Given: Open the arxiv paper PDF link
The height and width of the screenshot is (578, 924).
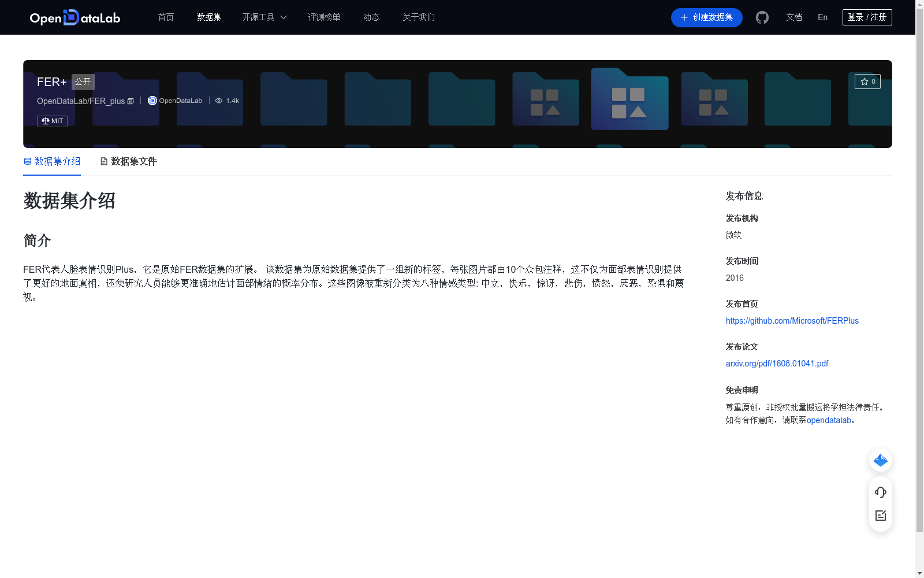Looking at the screenshot, I should click(x=777, y=363).
